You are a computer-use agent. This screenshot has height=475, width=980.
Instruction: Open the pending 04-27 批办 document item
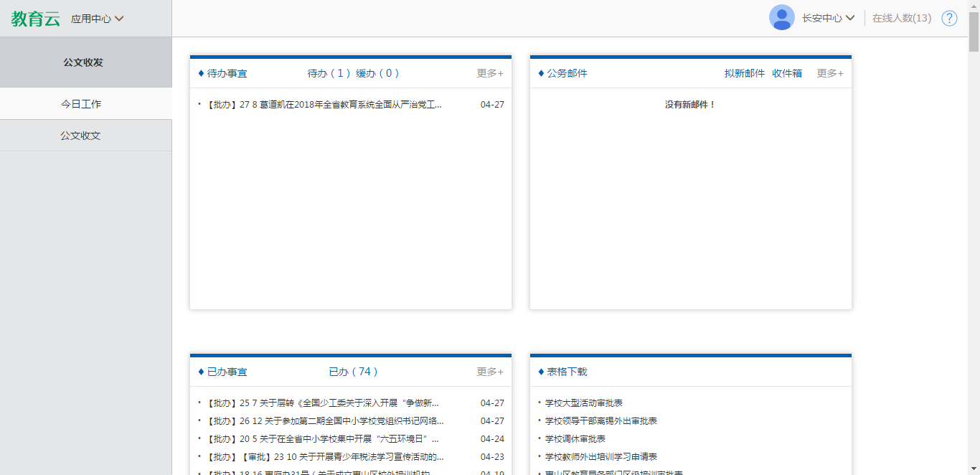[x=323, y=105]
